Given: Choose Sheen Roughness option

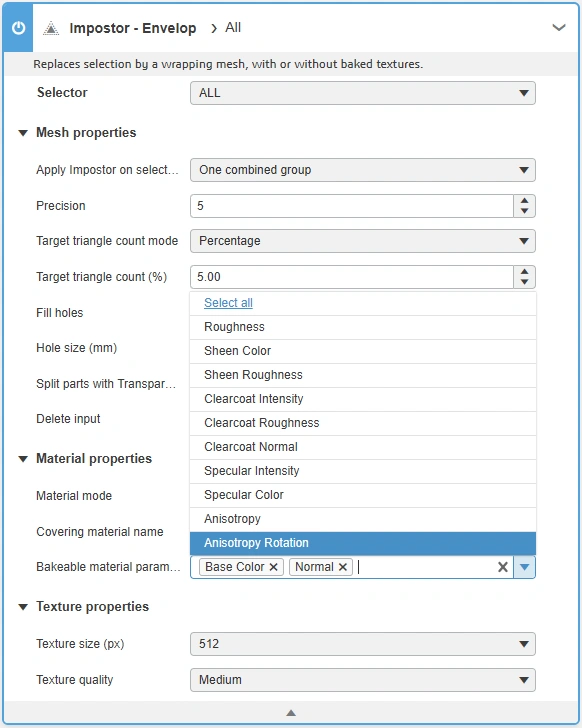Looking at the screenshot, I should [363, 375].
